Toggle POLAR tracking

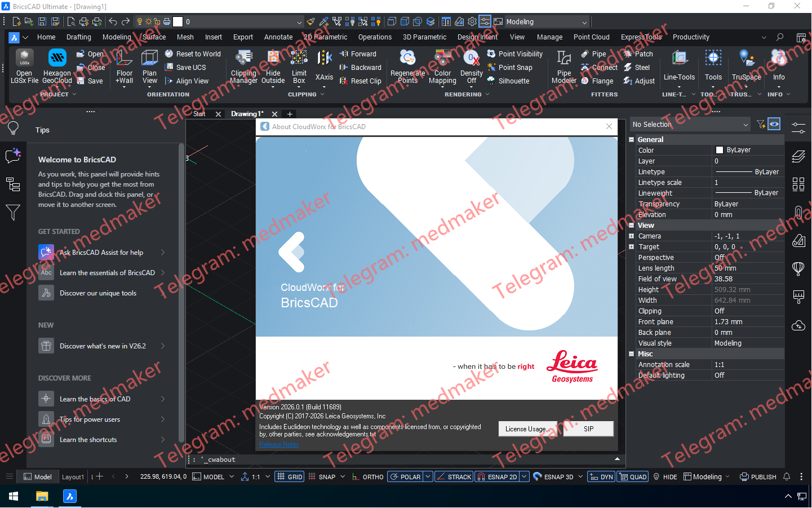(x=405, y=477)
